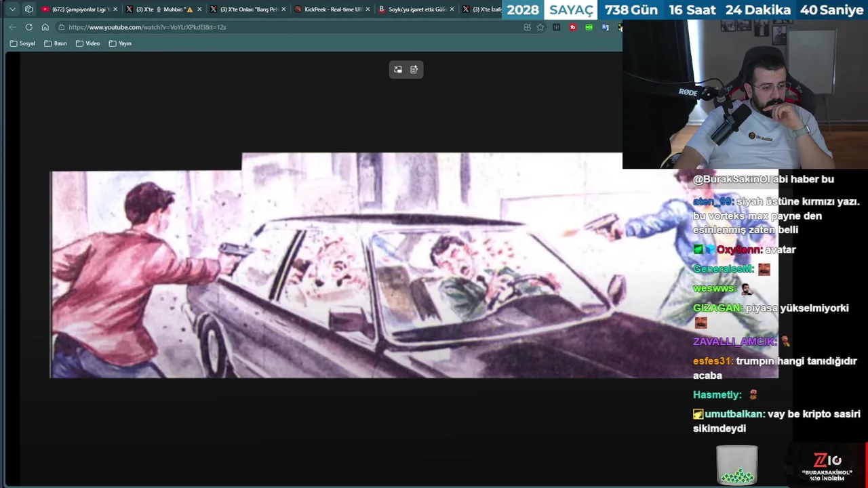Viewport: 868px width, 488px height.
Task: Go to the browser home page
Action: click(45, 27)
